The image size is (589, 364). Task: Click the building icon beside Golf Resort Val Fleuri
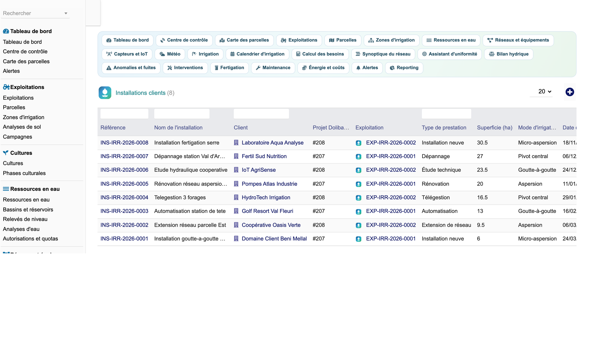click(236, 211)
